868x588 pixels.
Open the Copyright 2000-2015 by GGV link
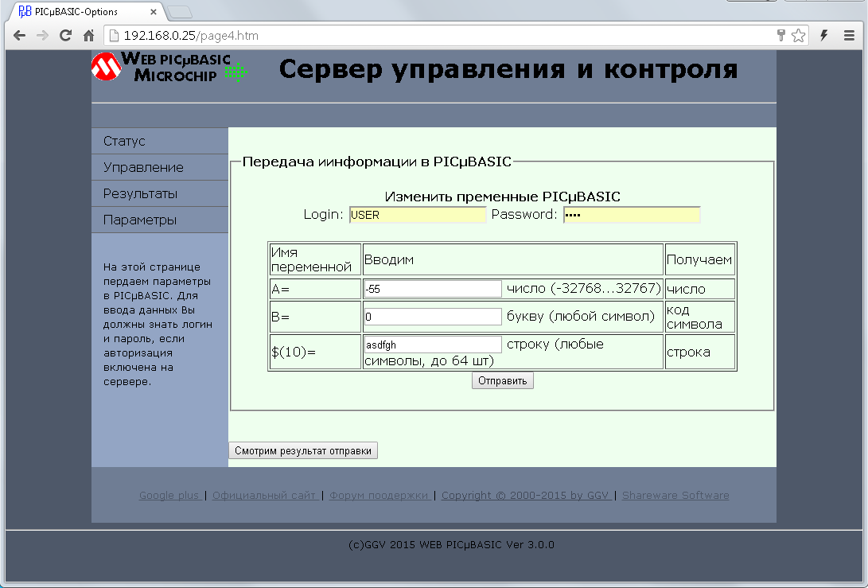click(525, 496)
